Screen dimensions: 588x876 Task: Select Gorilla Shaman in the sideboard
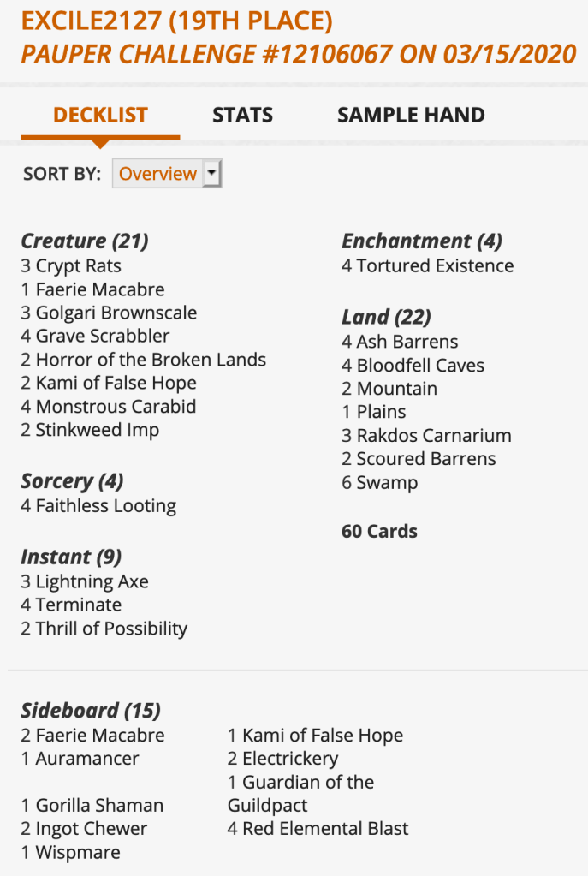coord(99,806)
